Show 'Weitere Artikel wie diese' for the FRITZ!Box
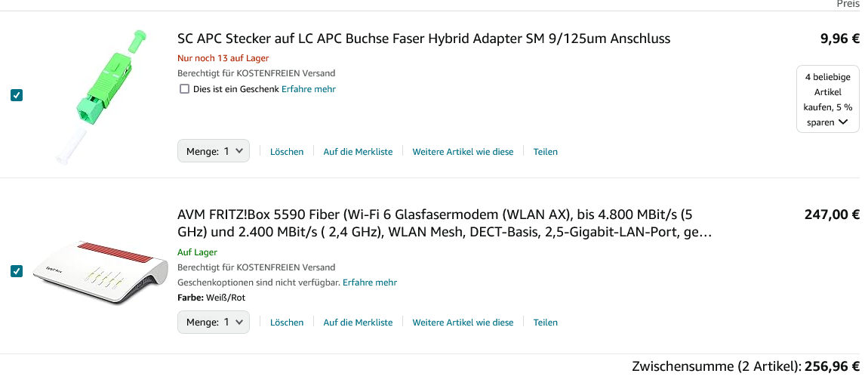The height and width of the screenshot is (392, 868). click(463, 323)
